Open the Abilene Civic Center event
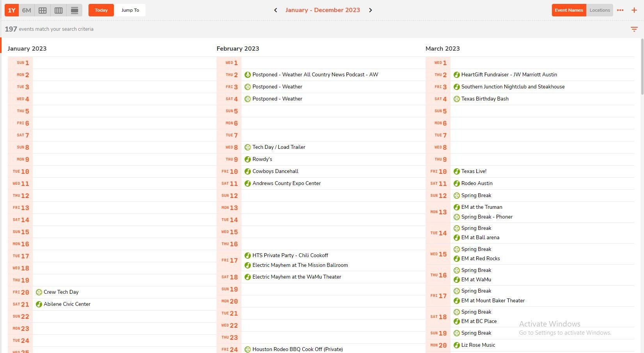The height and width of the screenshot is (353, 644). (x=67, y=304)
